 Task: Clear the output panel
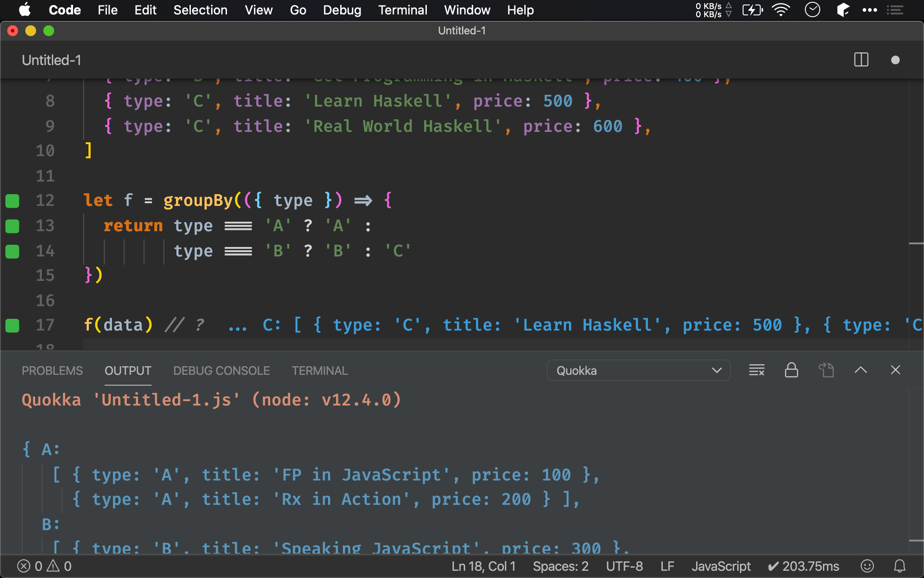(x=757, y=370)
